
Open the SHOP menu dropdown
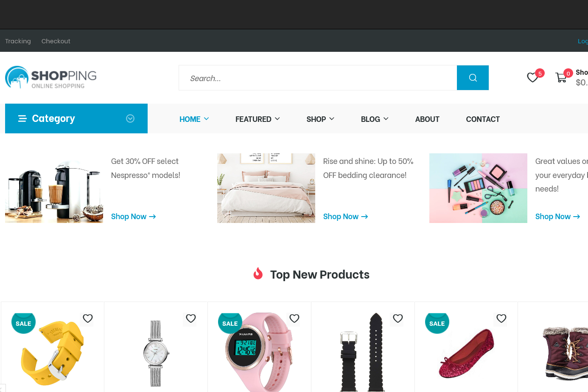coord(320,119)
